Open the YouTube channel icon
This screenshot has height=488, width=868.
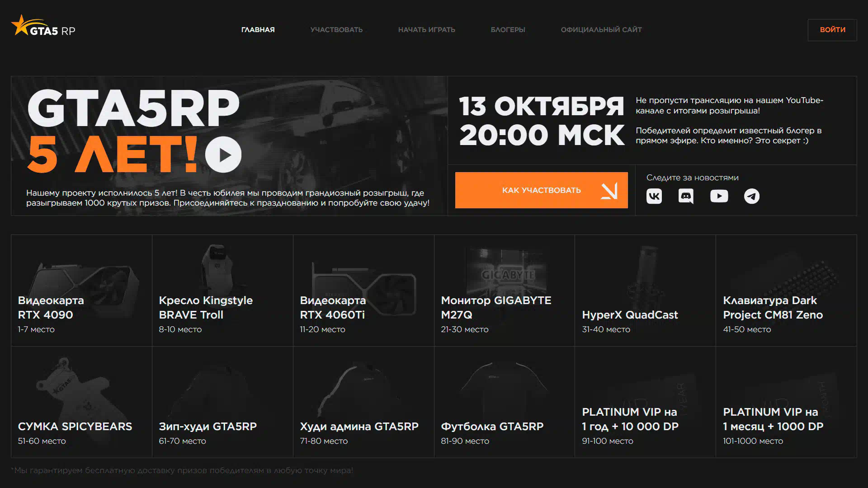coord(719,196)
